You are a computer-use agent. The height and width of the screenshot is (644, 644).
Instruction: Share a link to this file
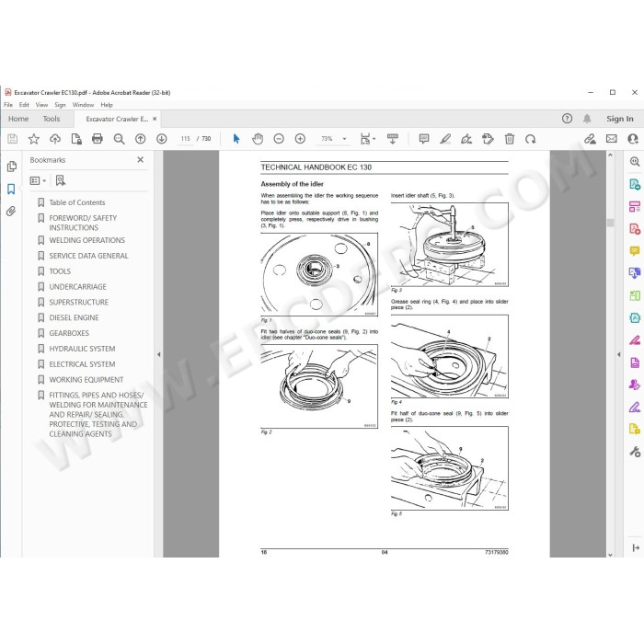click(x=591, y=139)
